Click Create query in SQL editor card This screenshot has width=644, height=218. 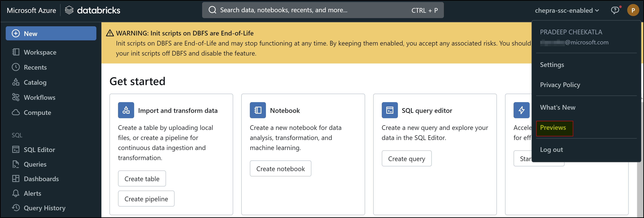tap(406, 159)
